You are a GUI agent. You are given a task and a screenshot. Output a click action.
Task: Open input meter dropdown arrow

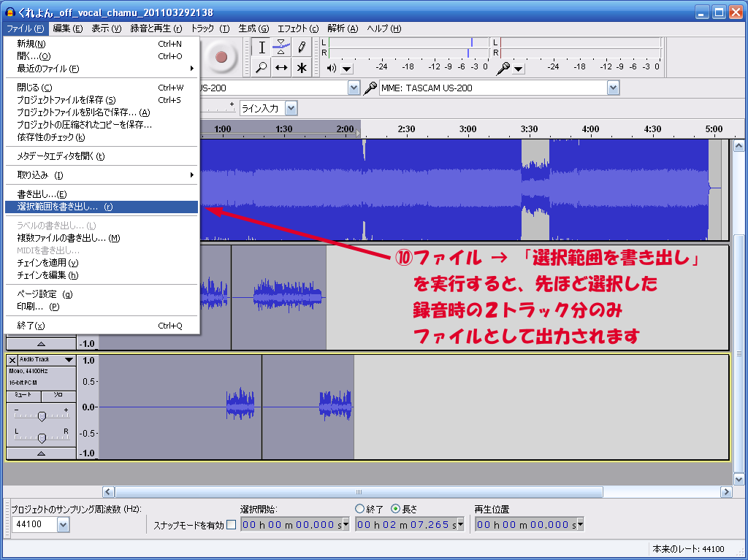click(519, 69)
